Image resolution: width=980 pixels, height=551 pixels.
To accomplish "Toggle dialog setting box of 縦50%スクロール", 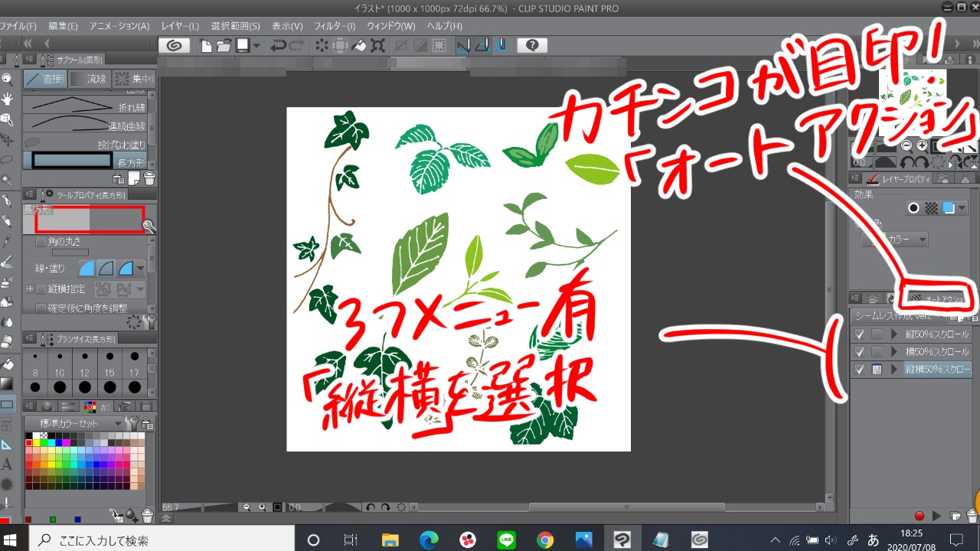I will pyautogui.click(x=877, y=334).
